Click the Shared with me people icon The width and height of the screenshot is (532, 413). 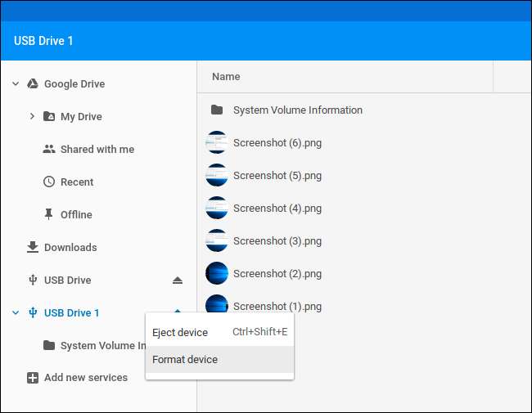(x=49, y=150)
